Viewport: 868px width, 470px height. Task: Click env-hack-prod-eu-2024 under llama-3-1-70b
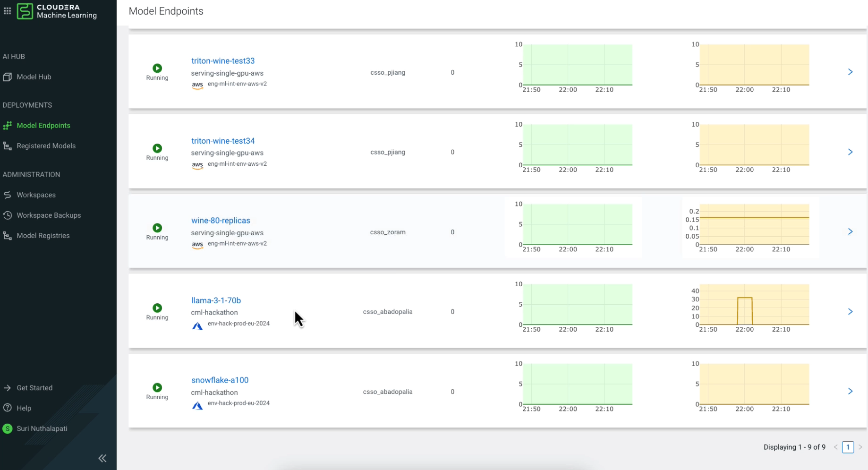tap(238, 324)
